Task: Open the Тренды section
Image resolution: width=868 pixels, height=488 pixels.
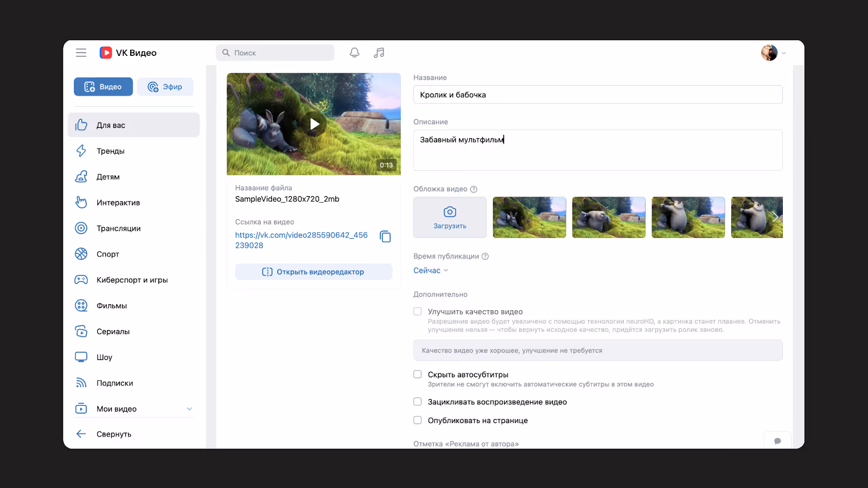Action: 134,151
